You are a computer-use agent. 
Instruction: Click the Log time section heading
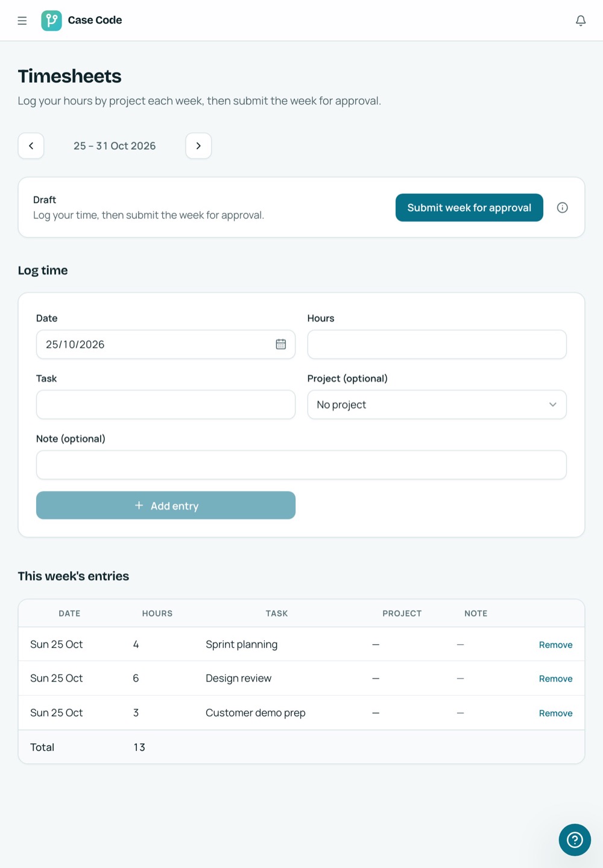click(x=43, y=270)
